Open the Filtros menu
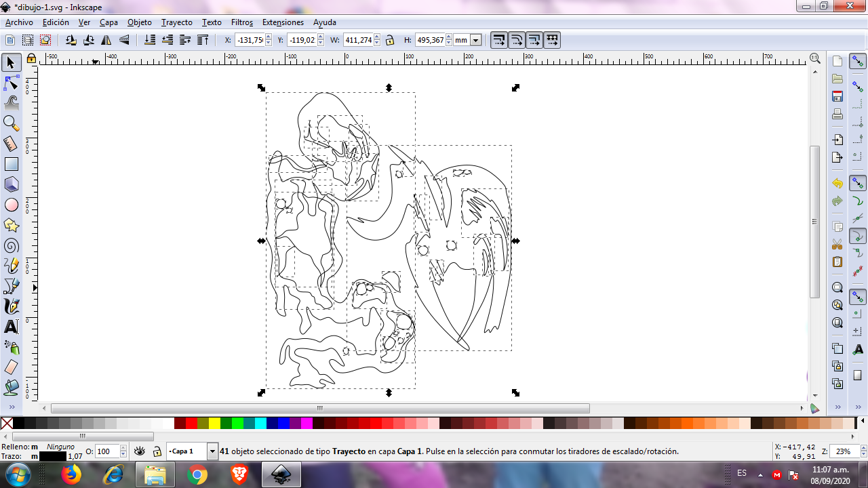The width and height of the screenshot is (868, 488). [x=242, y=22]
